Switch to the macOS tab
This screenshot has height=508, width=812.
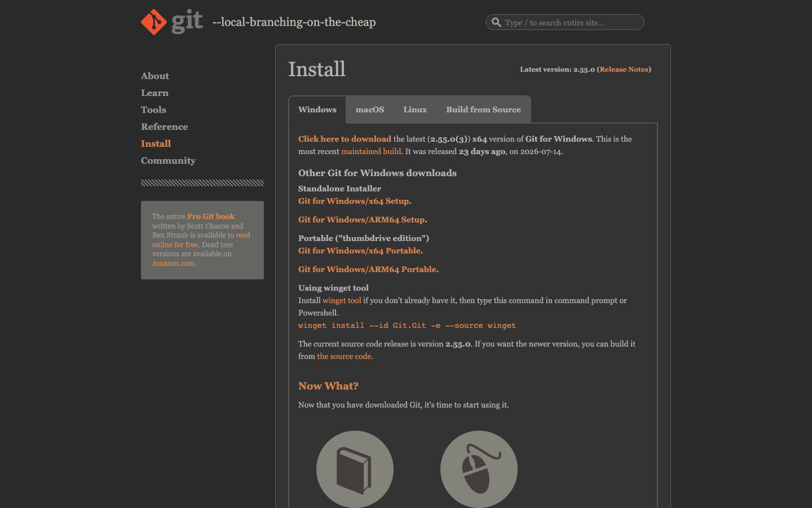click(x=370, y=110)
